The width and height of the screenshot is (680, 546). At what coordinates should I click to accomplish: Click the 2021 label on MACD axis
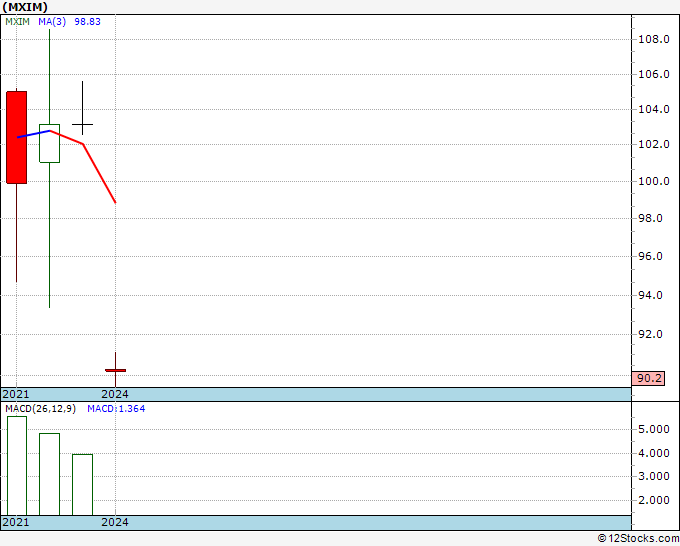point(16,522)
